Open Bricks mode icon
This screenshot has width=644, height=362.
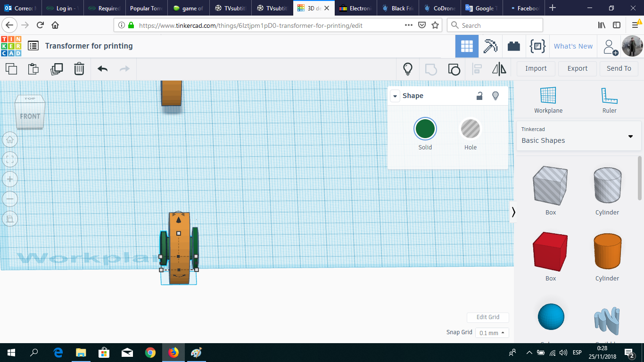514,46
